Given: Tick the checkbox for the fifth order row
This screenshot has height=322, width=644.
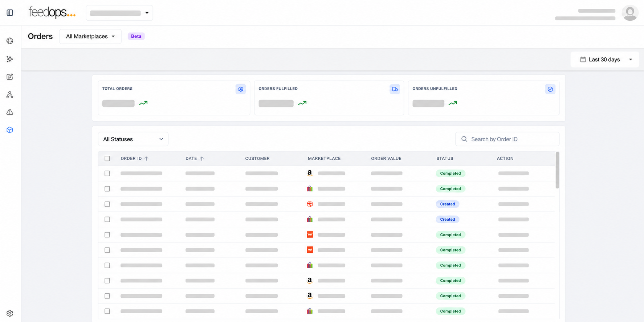Looking at the screenshot, I should click(x=107, y=235).
